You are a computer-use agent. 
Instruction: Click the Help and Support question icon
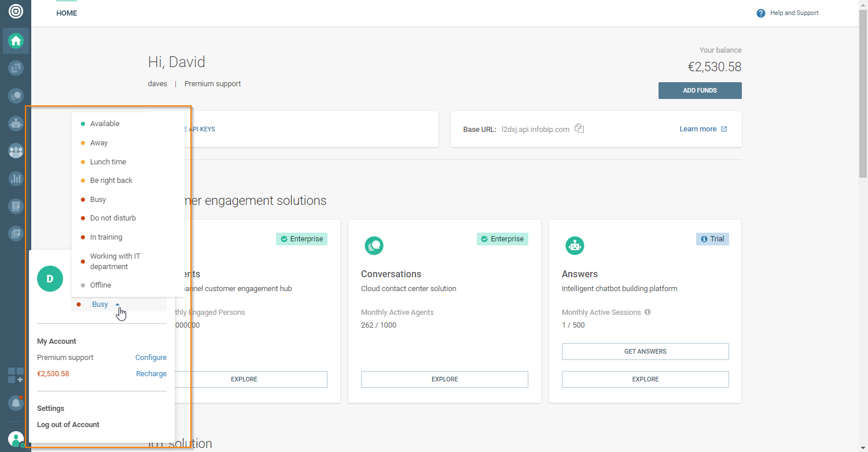[761, 13]
